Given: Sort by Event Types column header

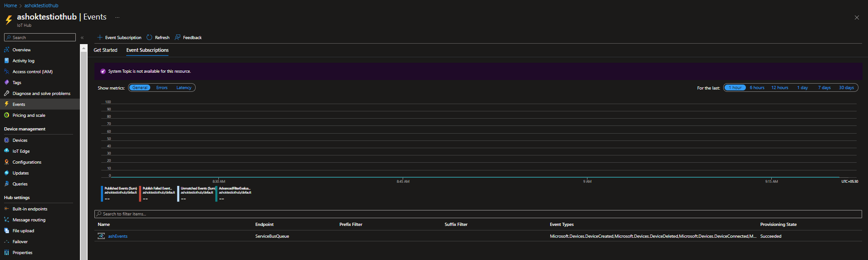Looking at the screenshot, I should coord(562,225).
